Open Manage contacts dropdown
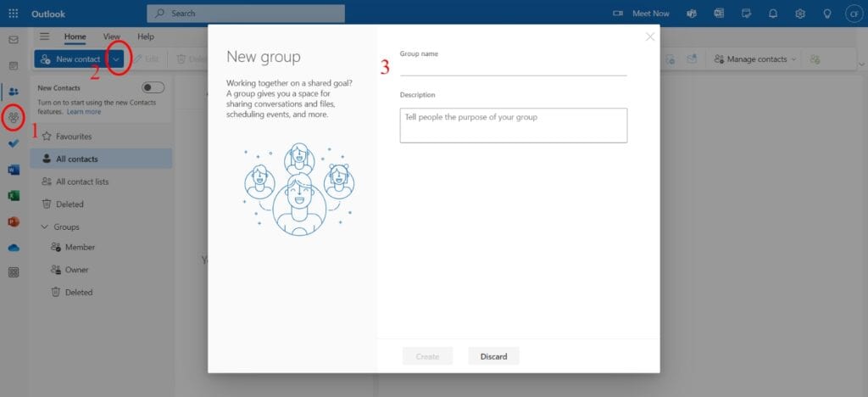 coord(755,59)
